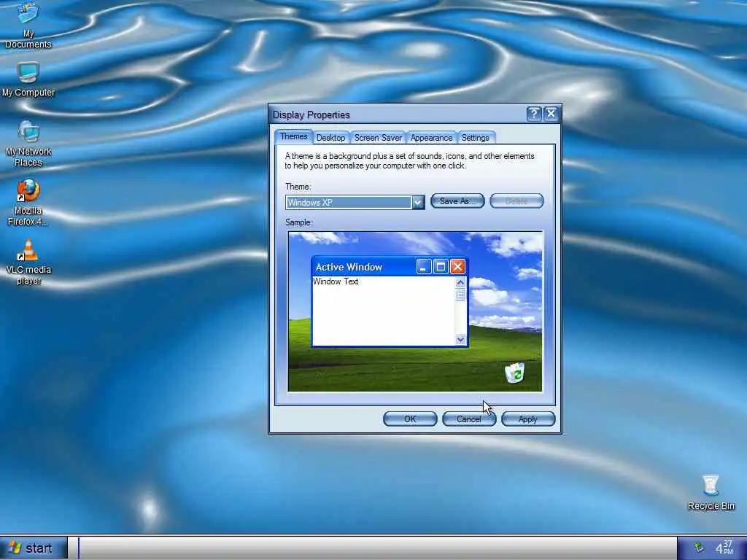Click the Cancel button
Screen dimensions: 747x560
point(469,419)
